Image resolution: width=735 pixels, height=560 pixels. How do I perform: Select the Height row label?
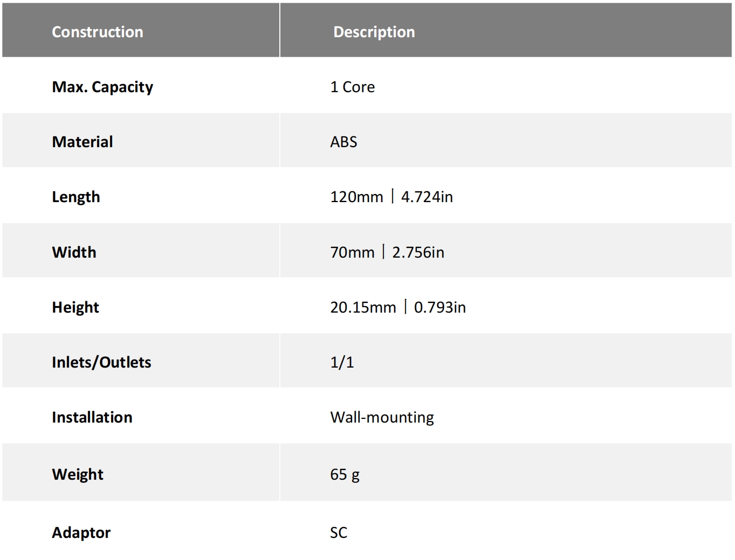pyautogui.click(x=75, y=307)
